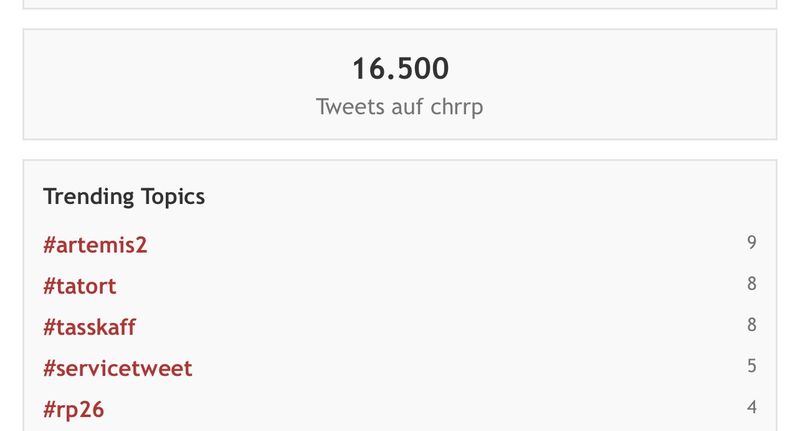
Task: Open the #tatort trending hashtag
Action: point(80,286)
